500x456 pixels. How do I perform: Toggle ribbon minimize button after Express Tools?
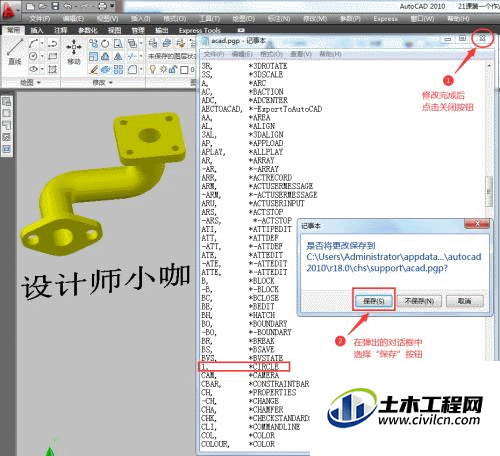click(241, 30)
